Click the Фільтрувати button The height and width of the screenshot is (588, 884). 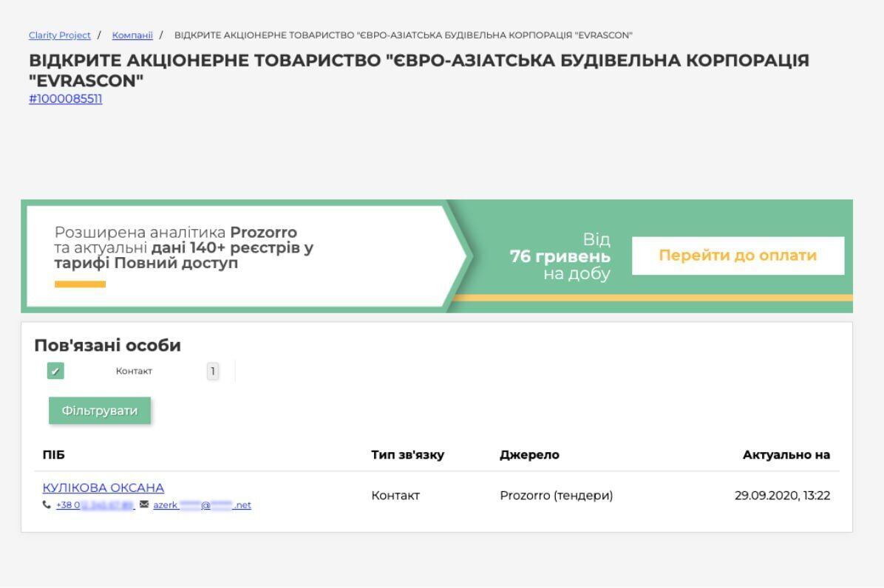(x=100, y=411)
